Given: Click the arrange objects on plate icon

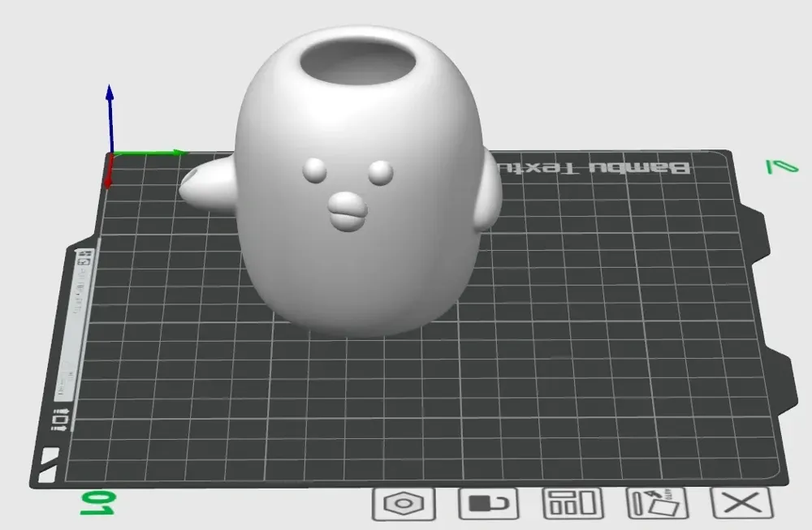Looking at the screenshot, I should click(x=572, y=503).
